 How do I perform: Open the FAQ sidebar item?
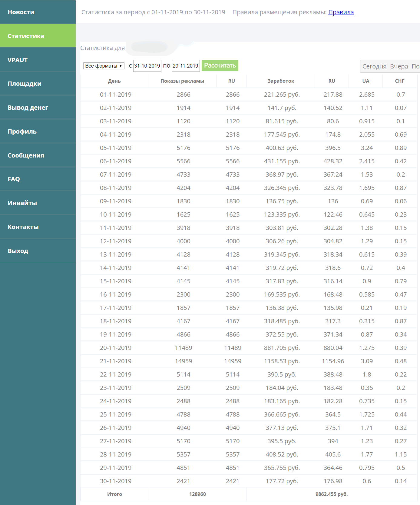[x=14, y=179]
